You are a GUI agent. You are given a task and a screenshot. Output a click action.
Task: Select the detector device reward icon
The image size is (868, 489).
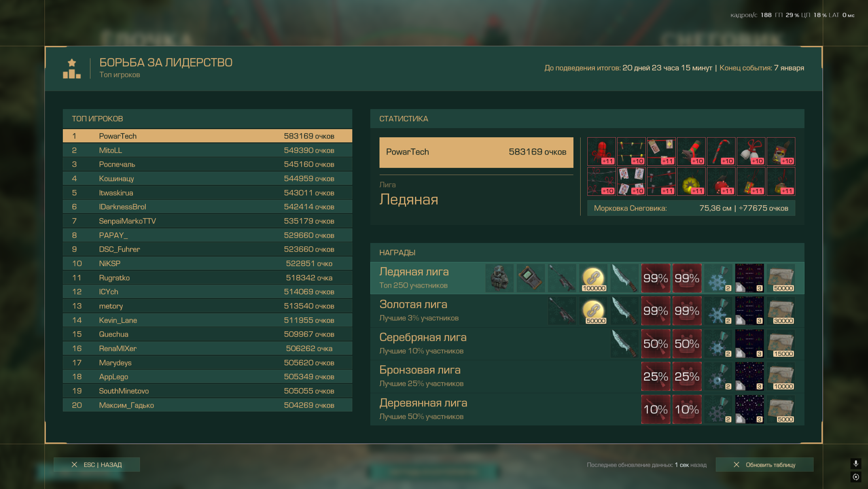[531, 278]
